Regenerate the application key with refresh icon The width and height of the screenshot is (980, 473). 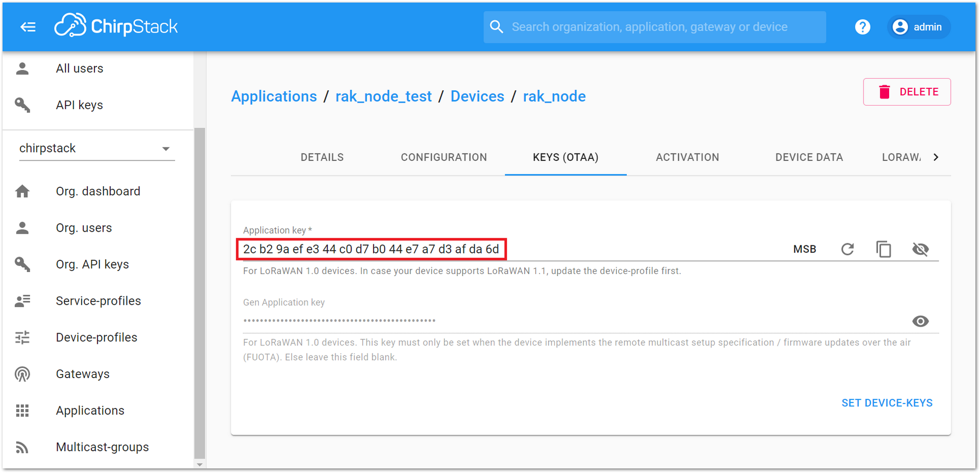coord(847,249)
